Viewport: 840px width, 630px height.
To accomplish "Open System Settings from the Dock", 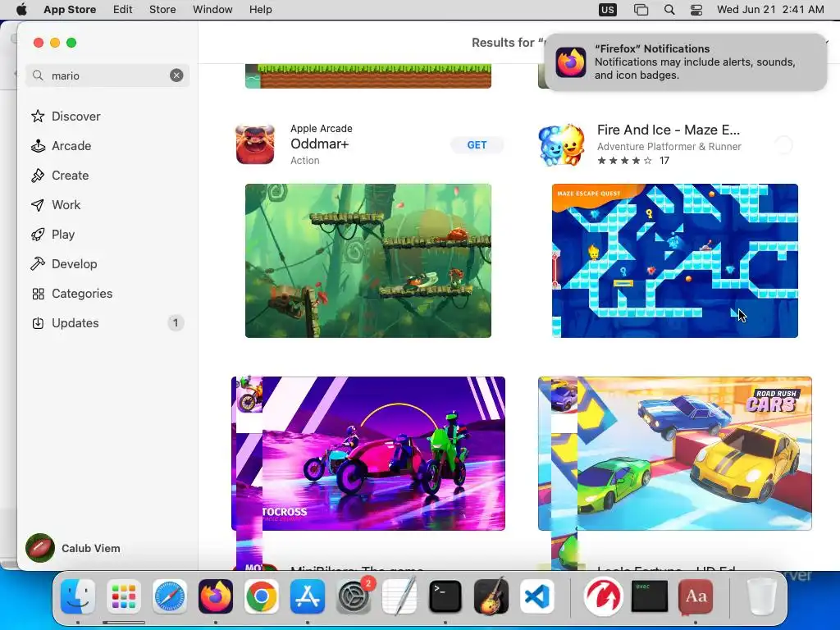I will pos(354,596).
